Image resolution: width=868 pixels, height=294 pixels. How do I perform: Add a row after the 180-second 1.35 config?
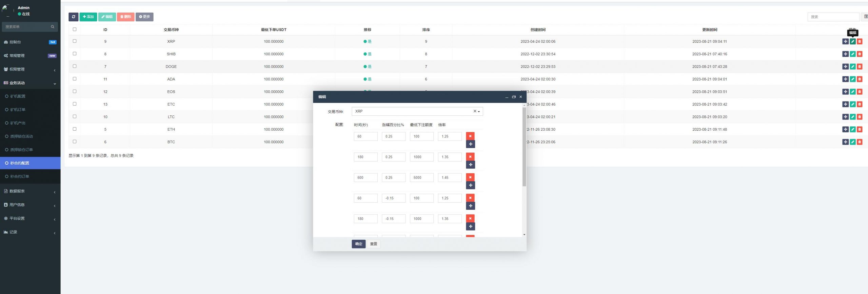point(470,165)
